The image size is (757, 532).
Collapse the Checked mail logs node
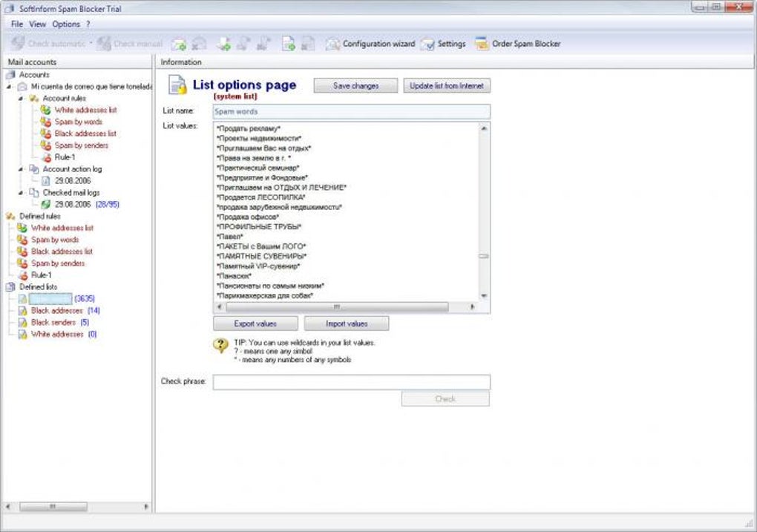coord(21,193)
